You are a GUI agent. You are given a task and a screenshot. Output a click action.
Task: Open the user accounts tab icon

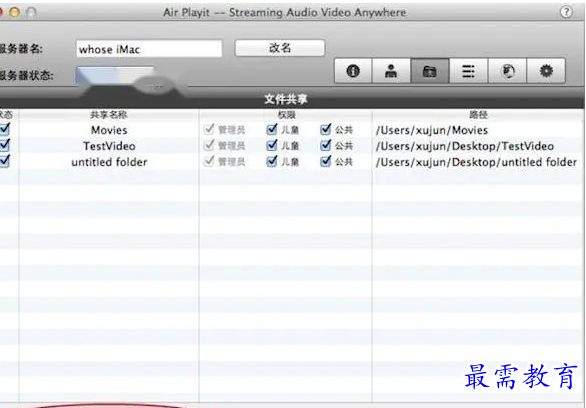pos(391,71)
